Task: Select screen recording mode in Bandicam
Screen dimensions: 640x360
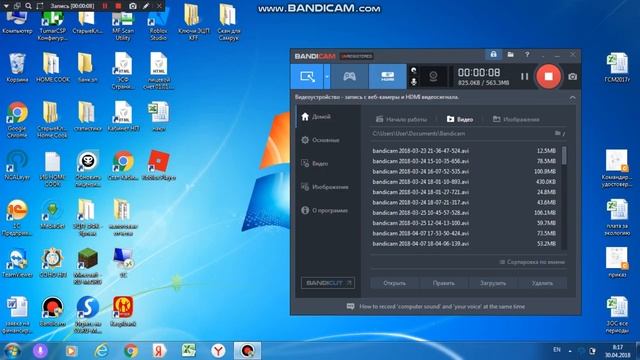Action: pos(307,76)
